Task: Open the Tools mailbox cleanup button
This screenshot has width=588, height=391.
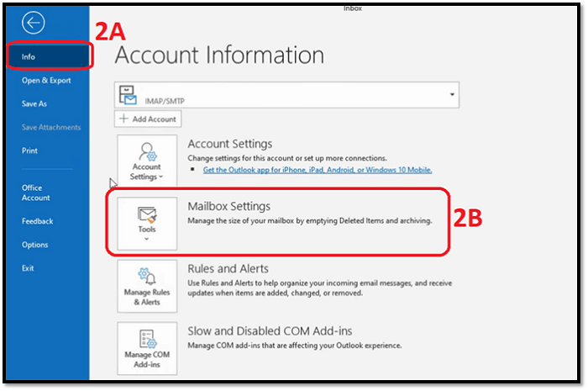Action: [x=147, y=224]
